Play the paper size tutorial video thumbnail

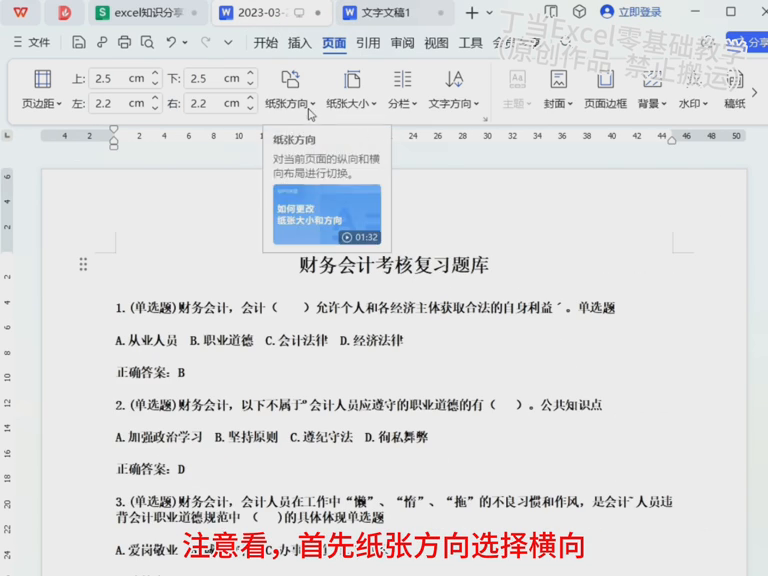click(x=327, y=215)
